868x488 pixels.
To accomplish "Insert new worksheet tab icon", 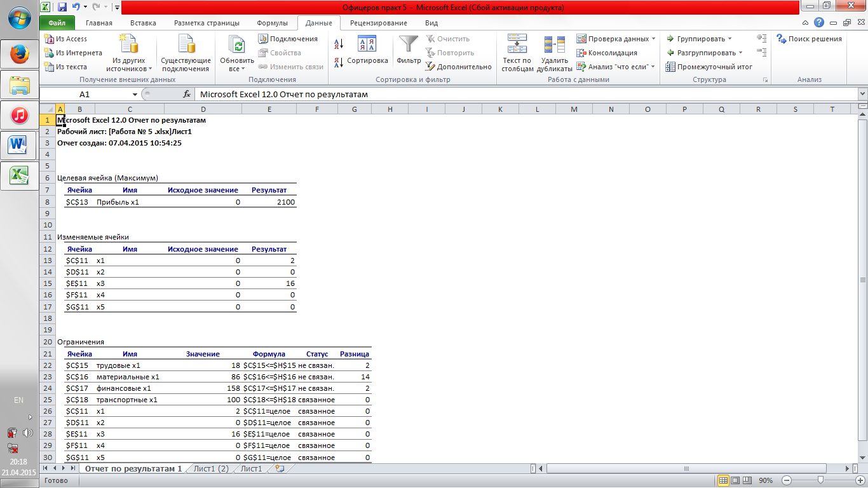I will point(280,469).
